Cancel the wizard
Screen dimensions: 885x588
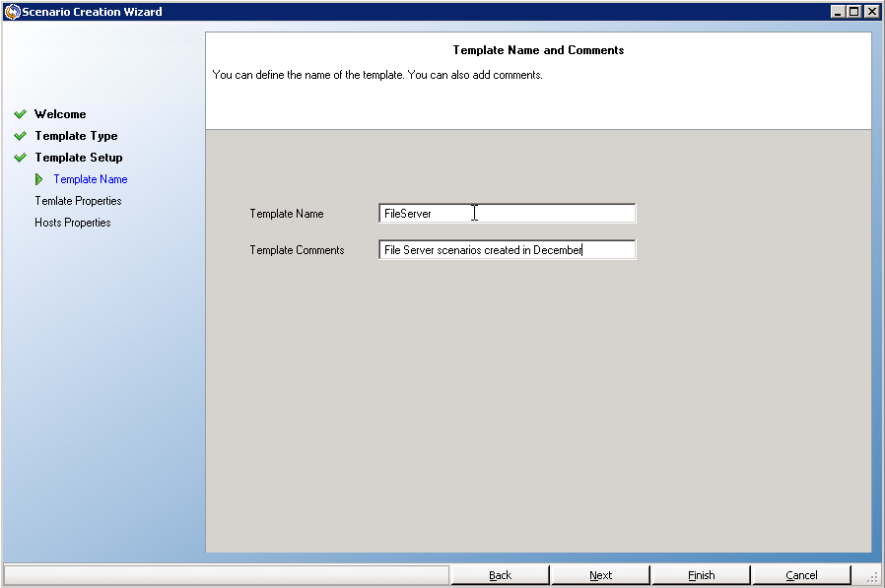click(801, 575)
